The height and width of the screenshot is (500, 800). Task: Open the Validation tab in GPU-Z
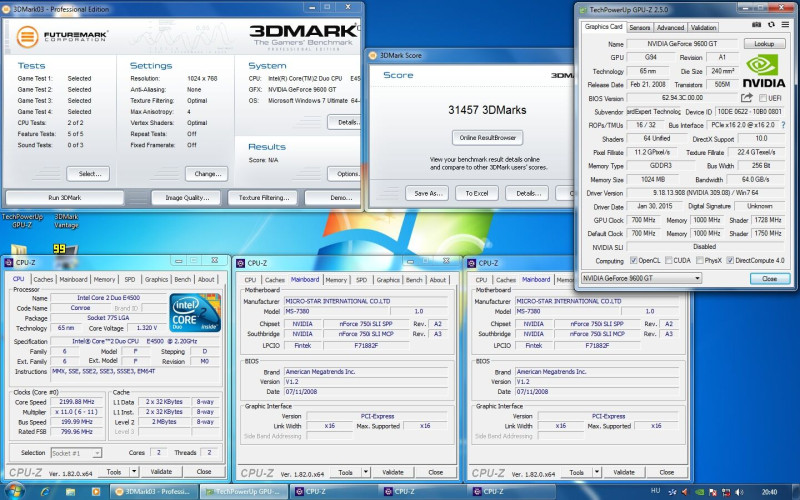(x=704, y=28)
